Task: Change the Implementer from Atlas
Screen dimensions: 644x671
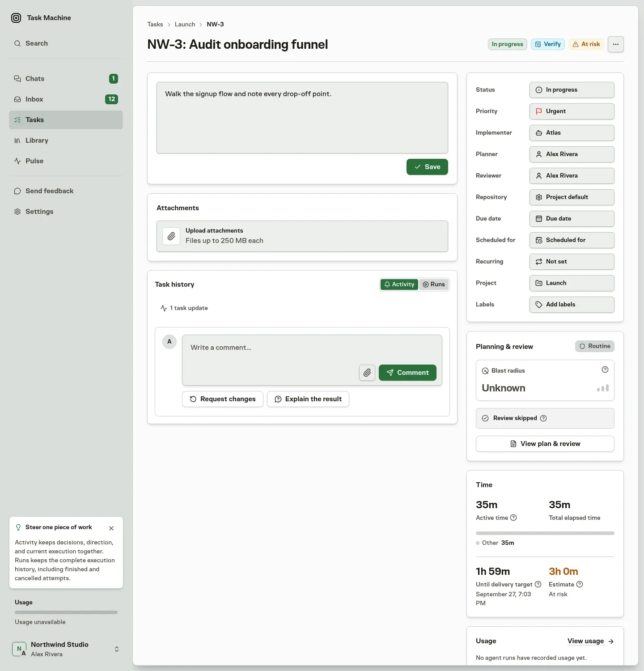Action: [x=572, y=133]
